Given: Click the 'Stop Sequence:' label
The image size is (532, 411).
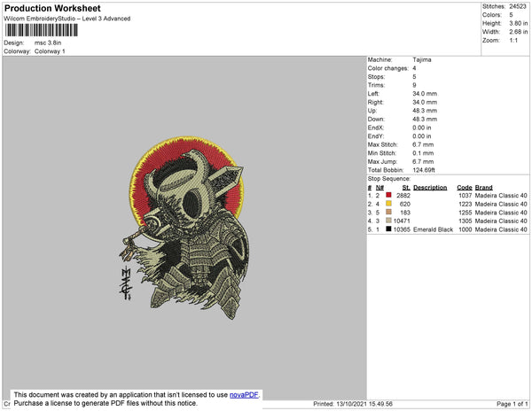Looking at the screenshot, I should pyautogui.click(x=389, y=179).
